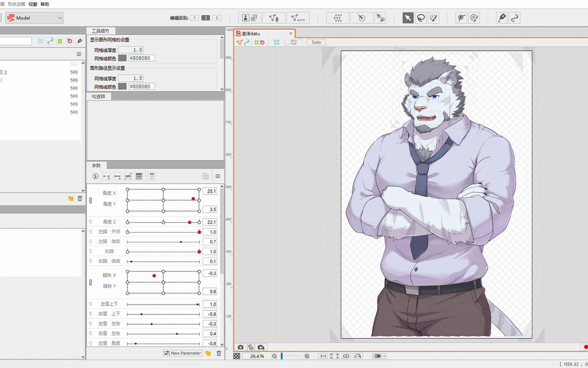
Task: Click the #808080 hex field under 显示图形网格的设置
Action: click(x=141, y=58)
